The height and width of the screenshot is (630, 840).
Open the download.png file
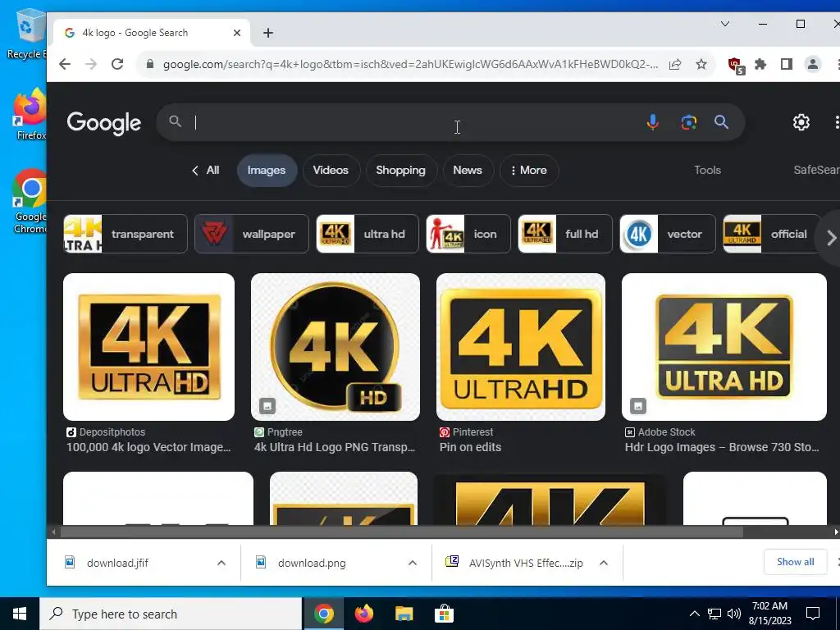(312, 563)
